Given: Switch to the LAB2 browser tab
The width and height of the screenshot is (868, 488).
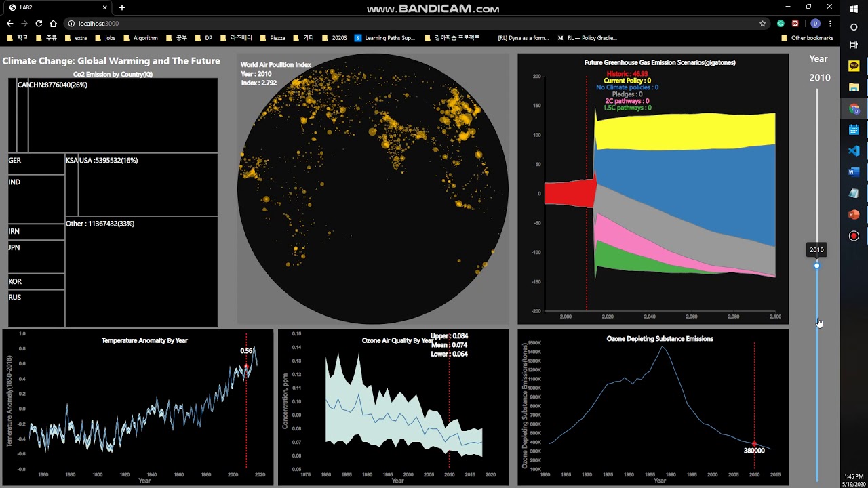Looking at the screenshot, I should [57, 7].
